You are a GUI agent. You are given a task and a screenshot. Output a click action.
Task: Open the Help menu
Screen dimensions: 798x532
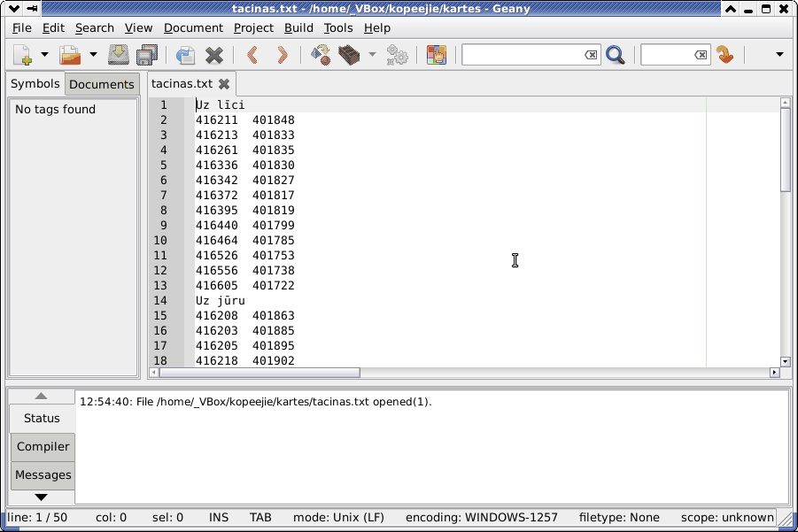(377, 28)
